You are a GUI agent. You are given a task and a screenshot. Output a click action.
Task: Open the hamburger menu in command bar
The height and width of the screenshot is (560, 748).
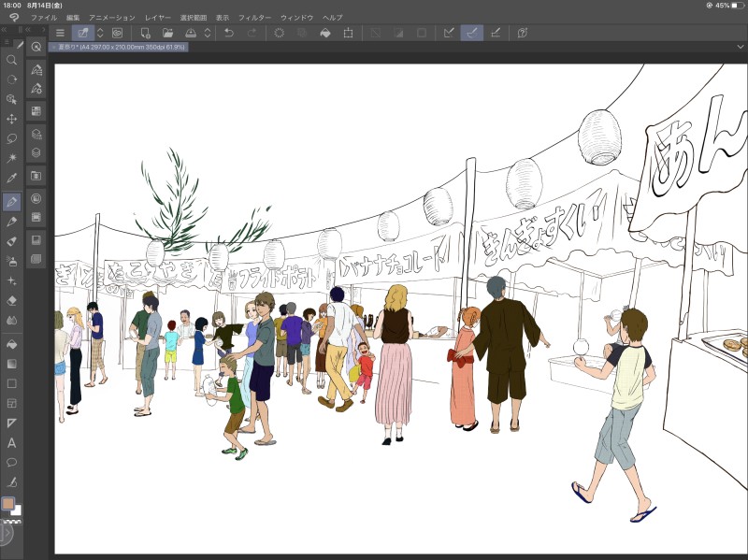point(60,33)
